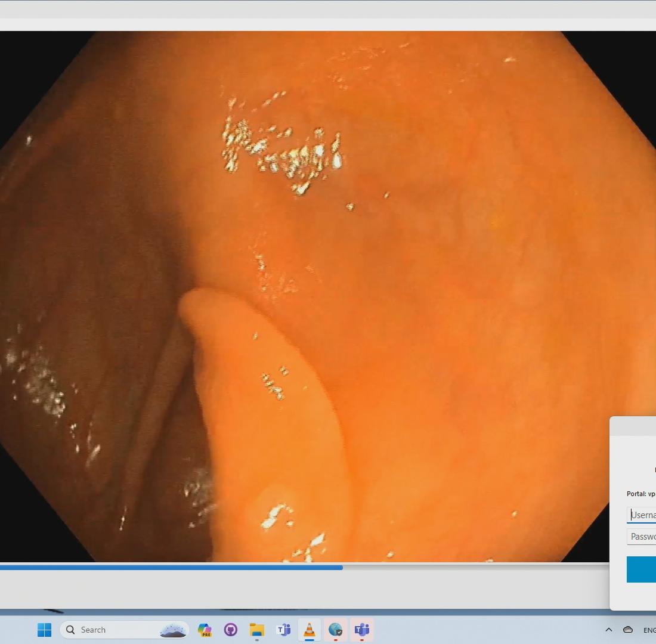Open the first Microsoft Teams taskbar icon
Image resolution: width=656 pixels, height=644 pixels.
(283, 630)
